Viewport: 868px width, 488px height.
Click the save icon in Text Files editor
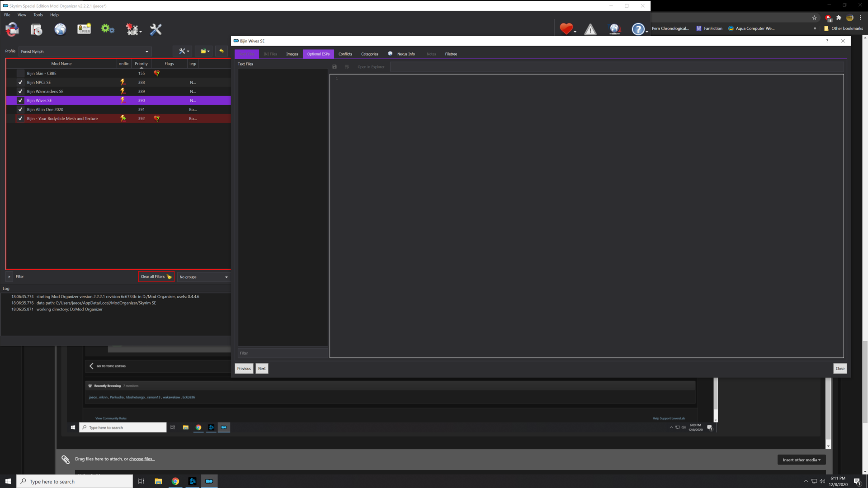click(x=335, y=67)
